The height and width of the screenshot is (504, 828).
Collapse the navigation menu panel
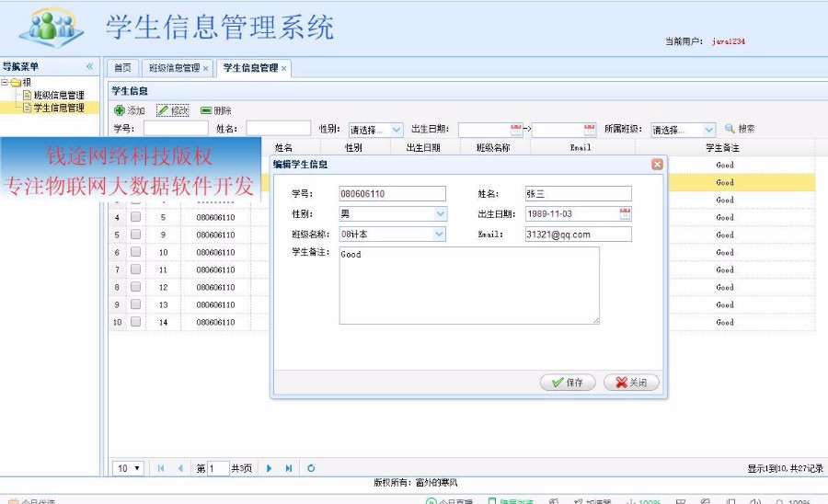pyautogui.click(x=90, y=66)
